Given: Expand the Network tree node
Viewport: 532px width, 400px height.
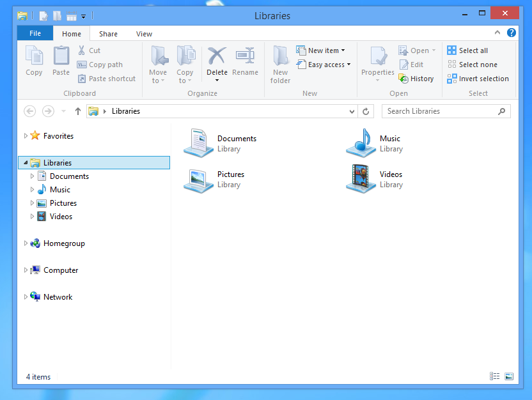Looking at the screenshot, I should click(x=26, y=296).
